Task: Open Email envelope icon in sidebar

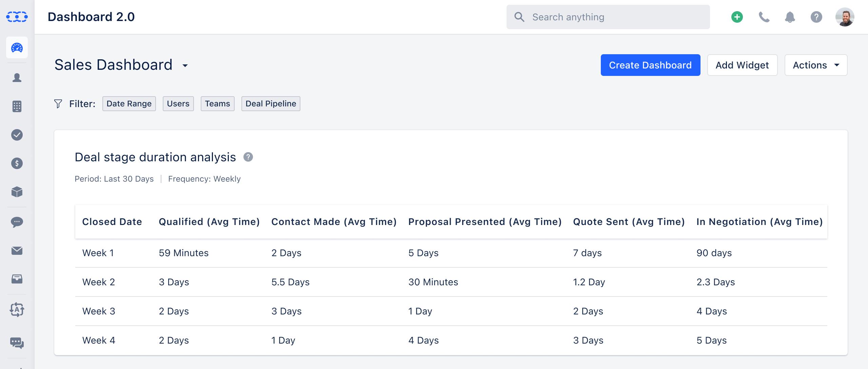Action: [x=17, y=251]
